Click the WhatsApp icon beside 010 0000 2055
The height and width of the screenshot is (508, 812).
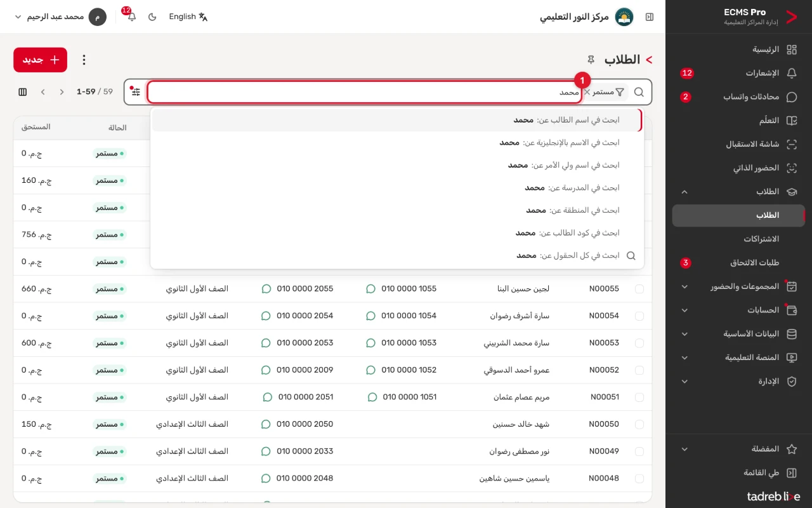pyautogui.click(x=266, y=289)
